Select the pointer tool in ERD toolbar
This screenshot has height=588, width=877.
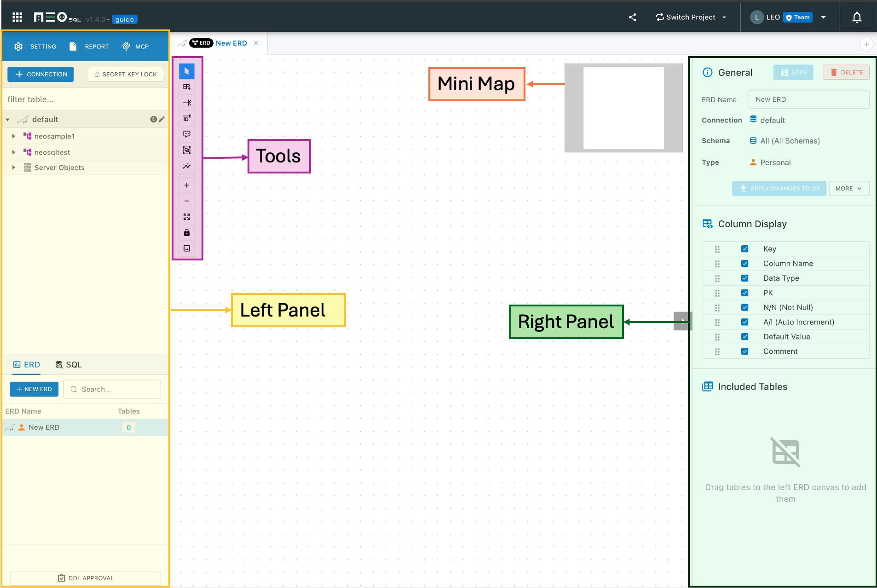coord(187,71)
